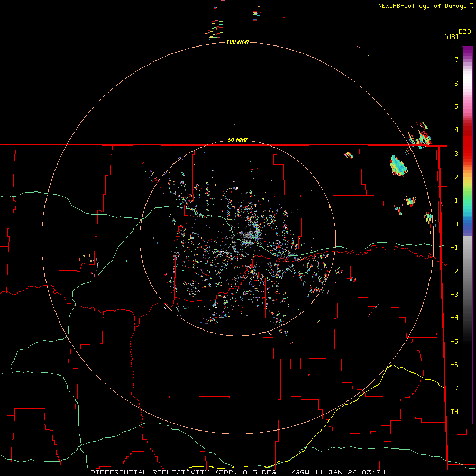Click the TH threshold label on the legend
The height and width of the screenshot is (476, 476).
(x=454, y=412)
